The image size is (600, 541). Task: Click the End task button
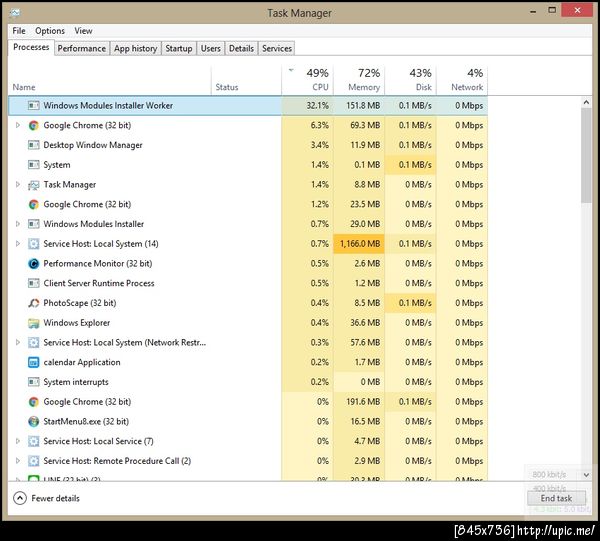pos(556,498)
